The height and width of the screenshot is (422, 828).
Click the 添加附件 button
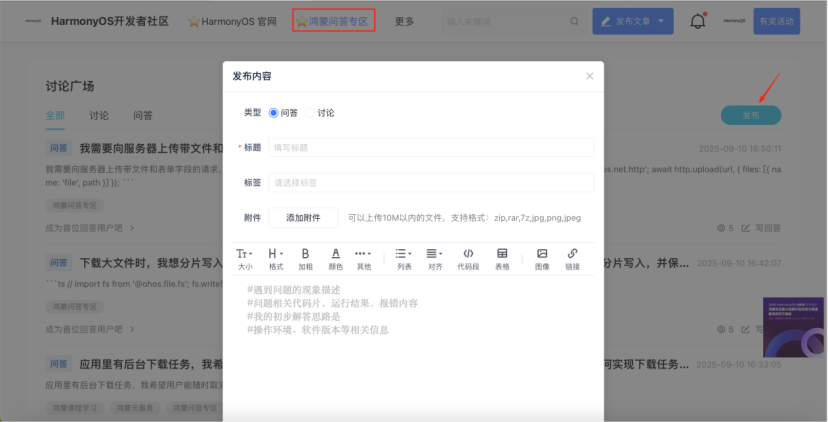point(303,218)
